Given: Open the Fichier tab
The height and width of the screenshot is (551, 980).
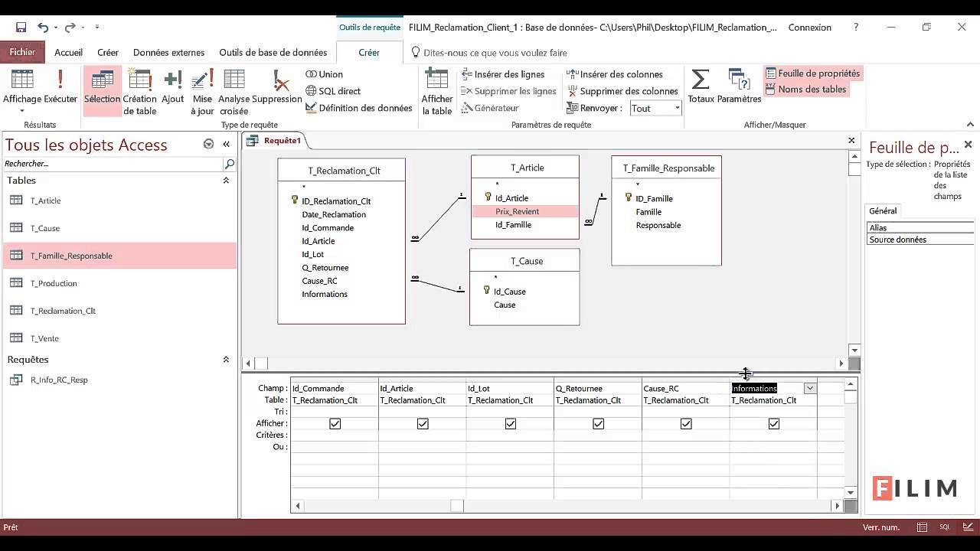Looking at the screenshot, I should (x=23, y=53).
